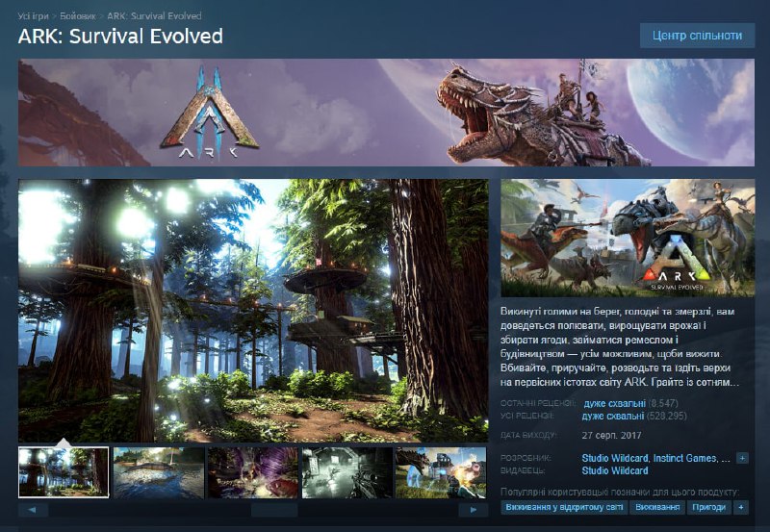Viewport: 770px width, 532px height.
Task: Select the river dinosaur thumbnail
Action: pos(159,472)
